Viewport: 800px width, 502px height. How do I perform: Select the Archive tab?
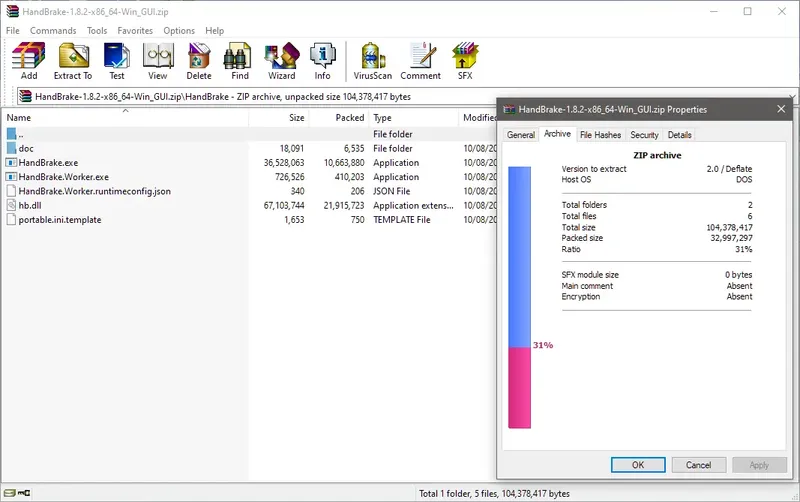(557, 134)
